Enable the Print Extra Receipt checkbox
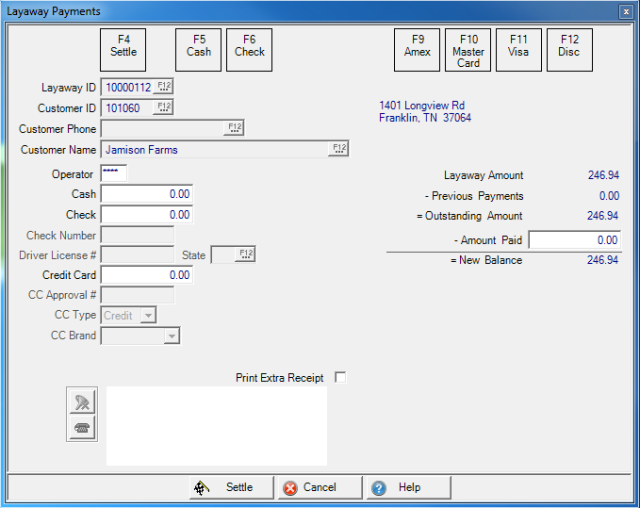The width and height of the screenshot is (640, 508). coord(340,377)
